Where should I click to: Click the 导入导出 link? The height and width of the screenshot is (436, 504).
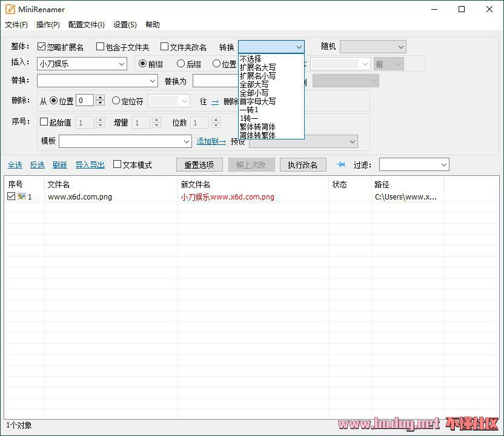pyautogui.click(x=90, y=165)
